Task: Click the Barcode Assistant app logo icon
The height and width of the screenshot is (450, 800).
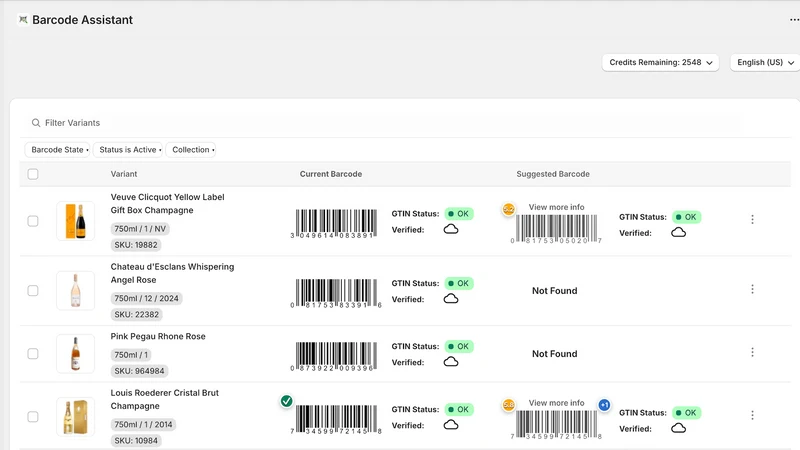Action: [x=23, y=20]
